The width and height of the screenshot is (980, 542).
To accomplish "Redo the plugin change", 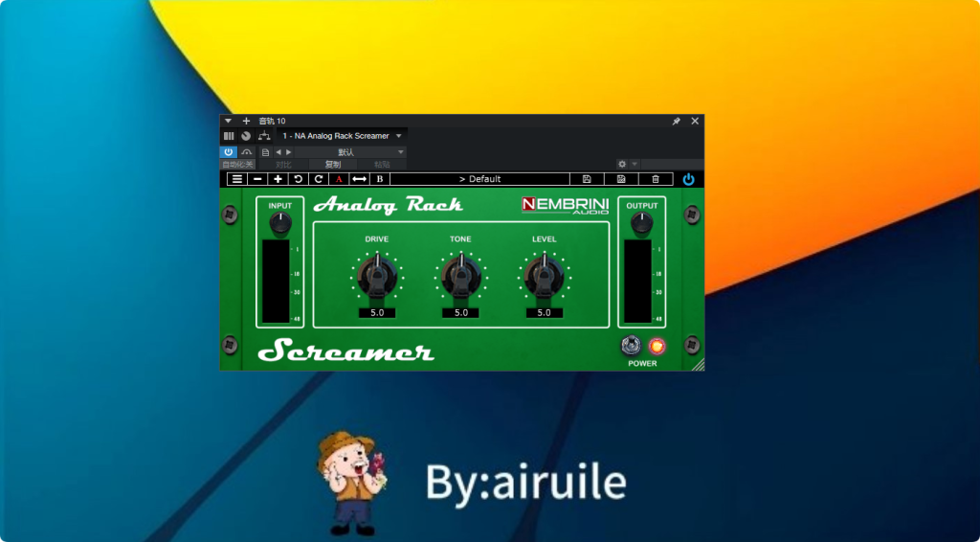I will click(318, 179).
